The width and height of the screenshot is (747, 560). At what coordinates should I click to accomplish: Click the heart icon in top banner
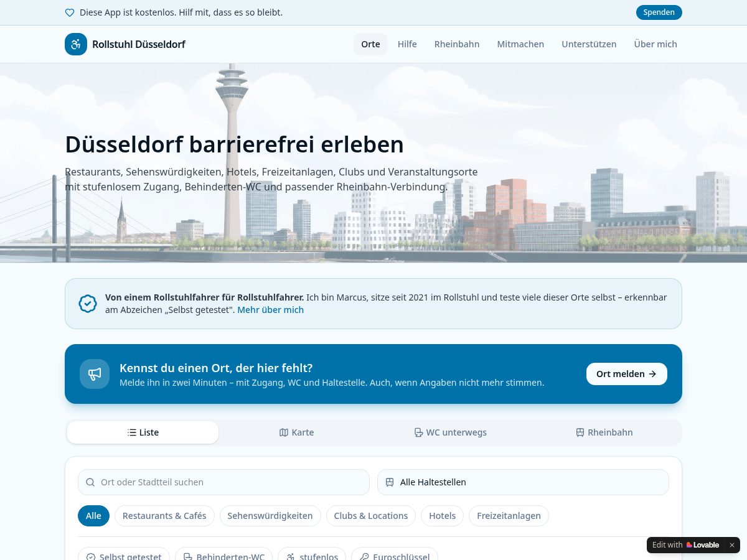(x=70, y=12)
